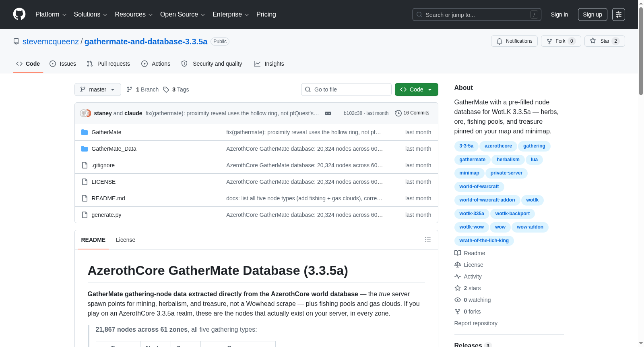Viewport: 644px width, 347px height.
Task: Click the fork icon in Fork button
Action: (x=549, y=41)
